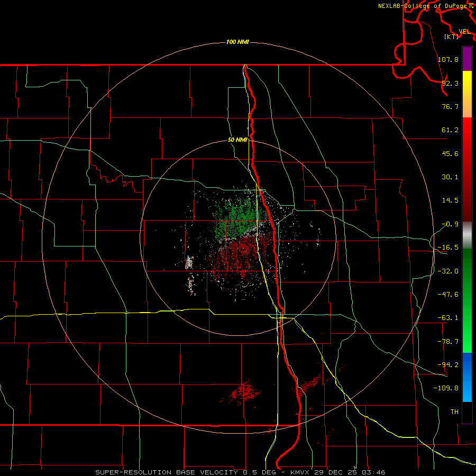
Task: Pick the gray near-zero segment of the velocity scale
Action: click(x=467, y=235)
